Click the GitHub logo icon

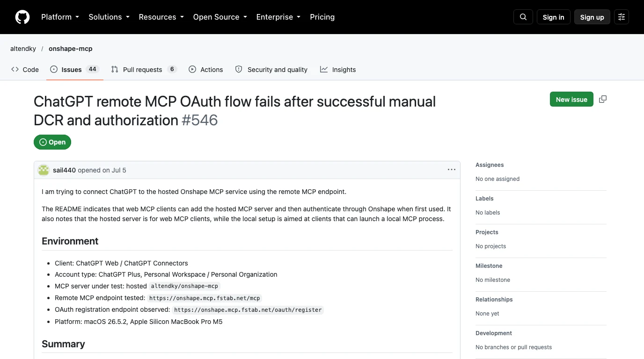pyautogui.click(x=22, y=17)
